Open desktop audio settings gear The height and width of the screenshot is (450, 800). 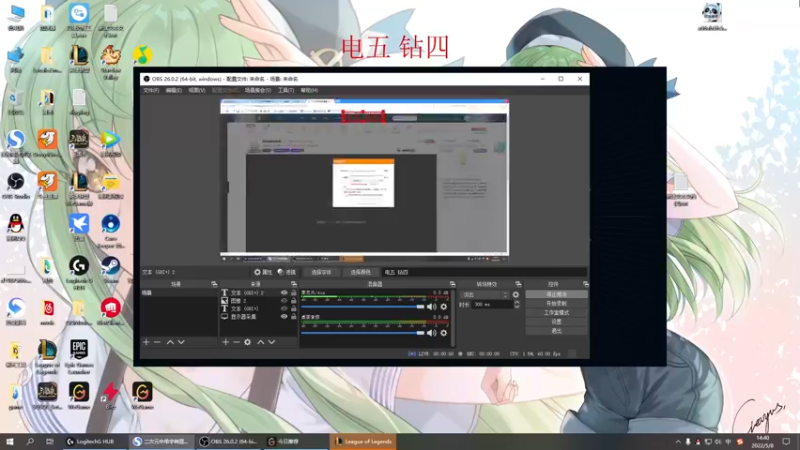[x=443, y=333]
